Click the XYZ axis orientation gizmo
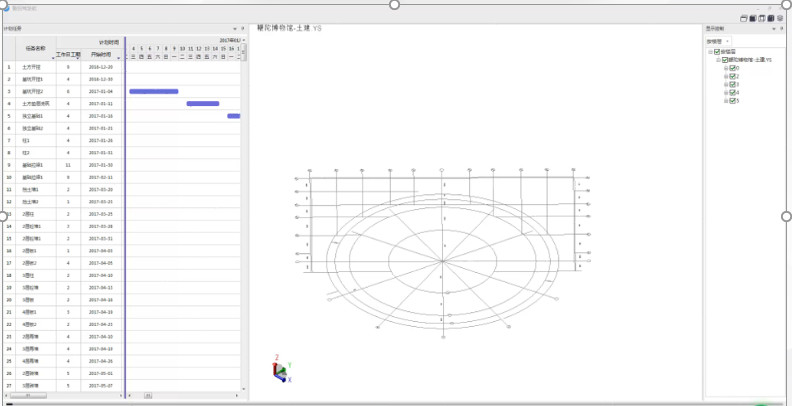Viewport: 792px width, 406px height. click(281, 370)
